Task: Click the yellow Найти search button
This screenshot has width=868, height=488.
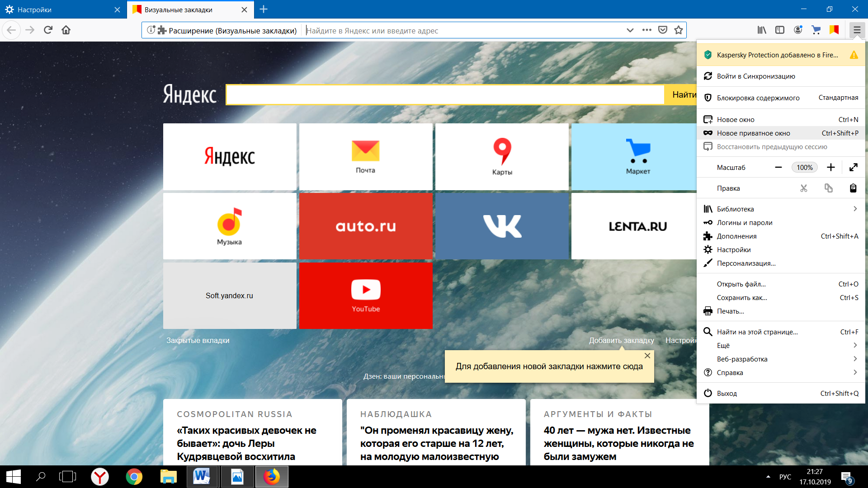Action: pos(681,95)
